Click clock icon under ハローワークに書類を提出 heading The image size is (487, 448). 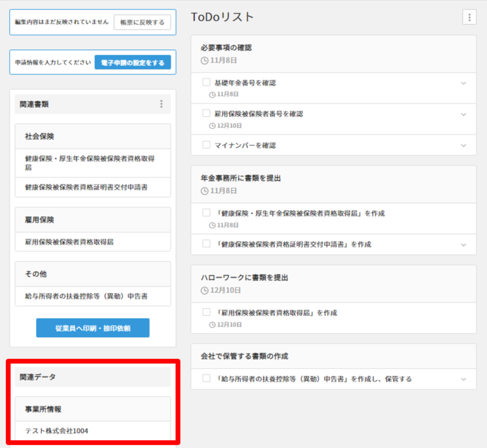[205, 290]
